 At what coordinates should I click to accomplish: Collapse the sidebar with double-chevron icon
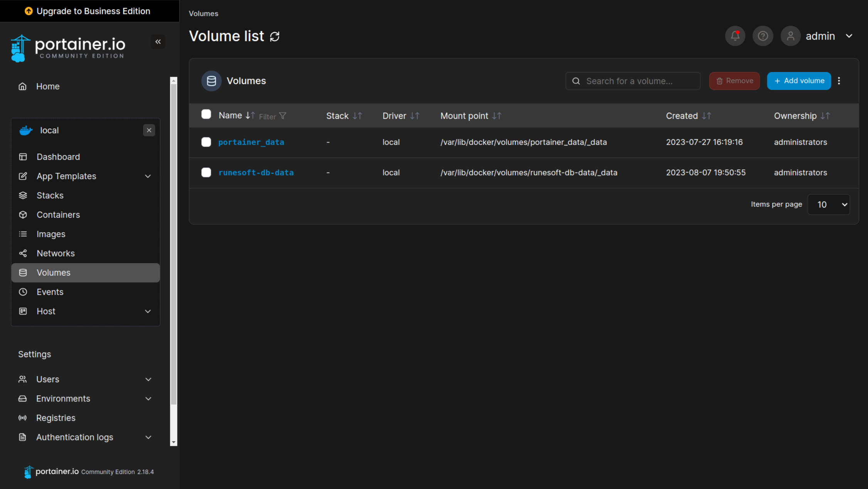coord(158,42)
